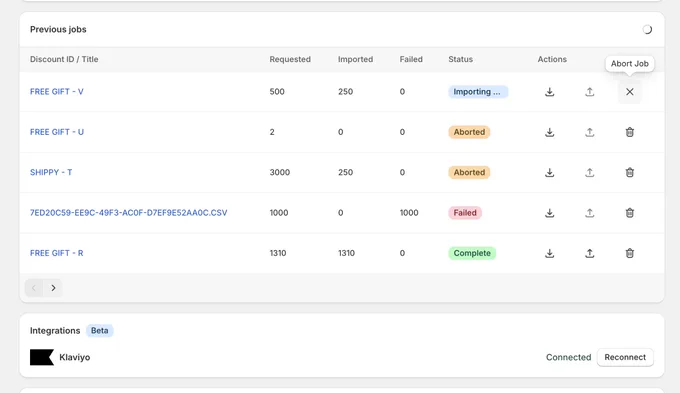Download results for FREE GIFT - U job
The image size is (680, 393).
point(549,132)
